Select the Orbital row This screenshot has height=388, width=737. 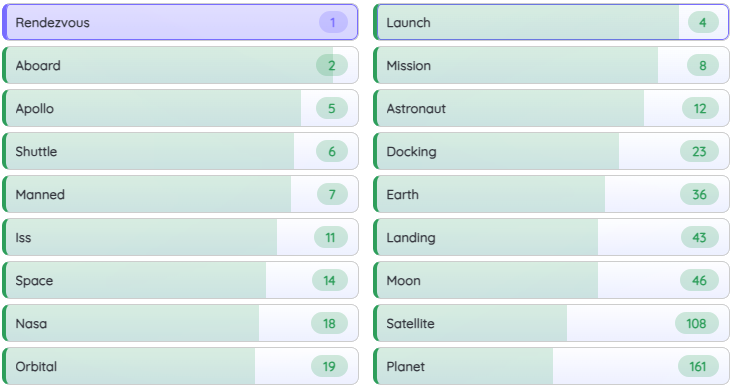pos(180,366)
